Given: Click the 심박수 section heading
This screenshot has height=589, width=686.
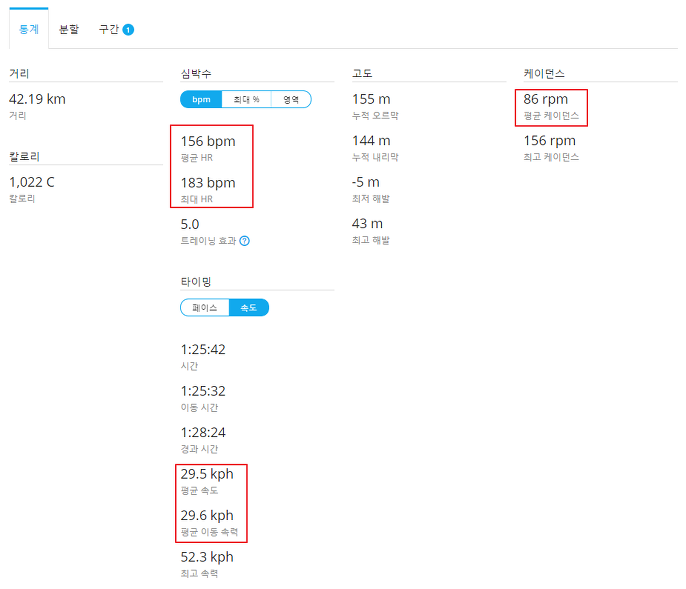Looking at the screenshot, I should point(196,73).
